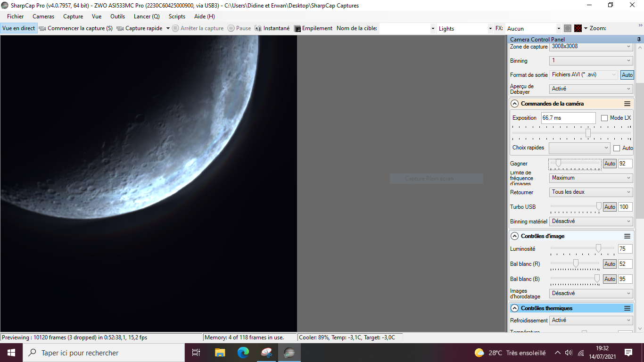Enable the Mode LX checkbox
The height and width of the screenshot is (362, 644).
604,118
